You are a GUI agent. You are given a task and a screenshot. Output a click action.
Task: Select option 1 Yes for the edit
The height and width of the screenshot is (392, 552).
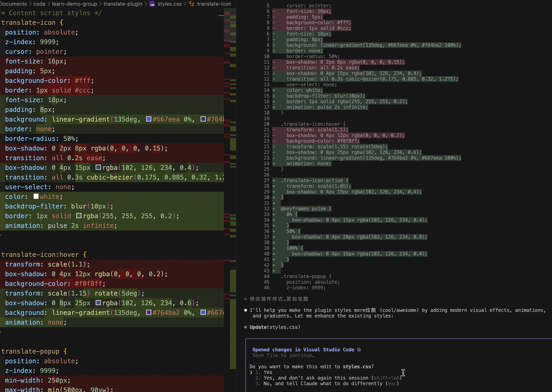coord(267,372)
